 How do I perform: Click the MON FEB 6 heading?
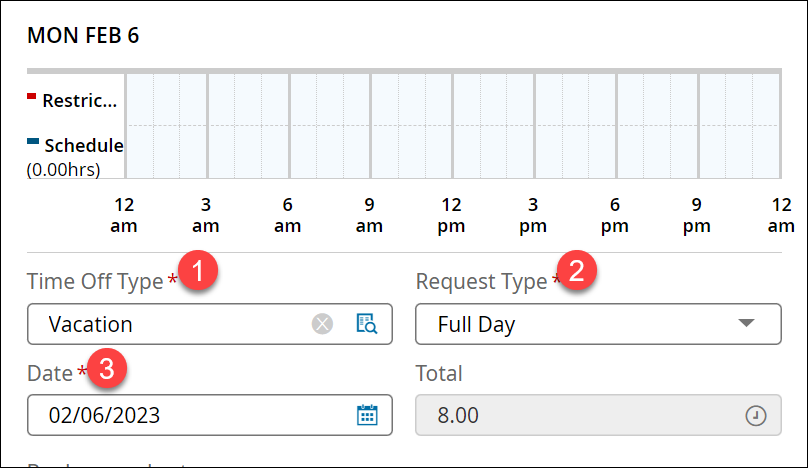point(83,36)
